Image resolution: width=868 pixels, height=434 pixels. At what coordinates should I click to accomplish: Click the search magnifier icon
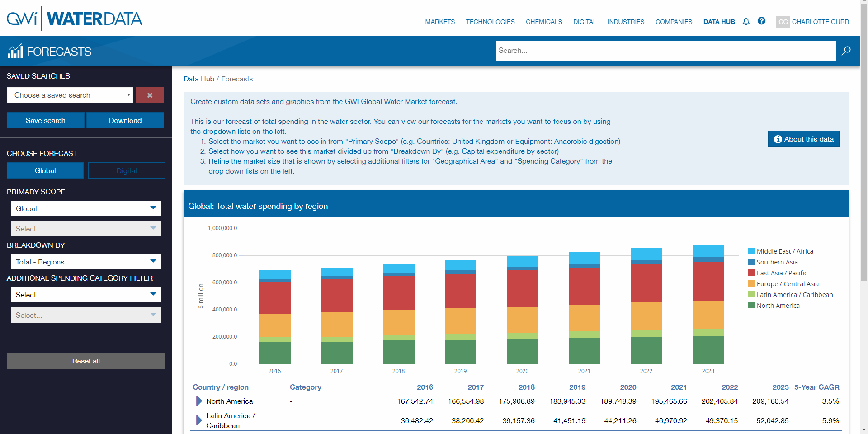point(846,51)
